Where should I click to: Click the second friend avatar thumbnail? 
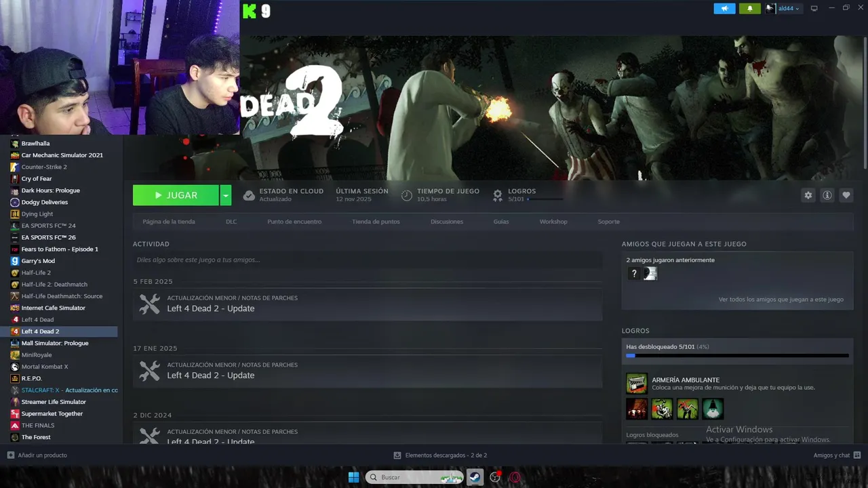click(x=650, y=274)
